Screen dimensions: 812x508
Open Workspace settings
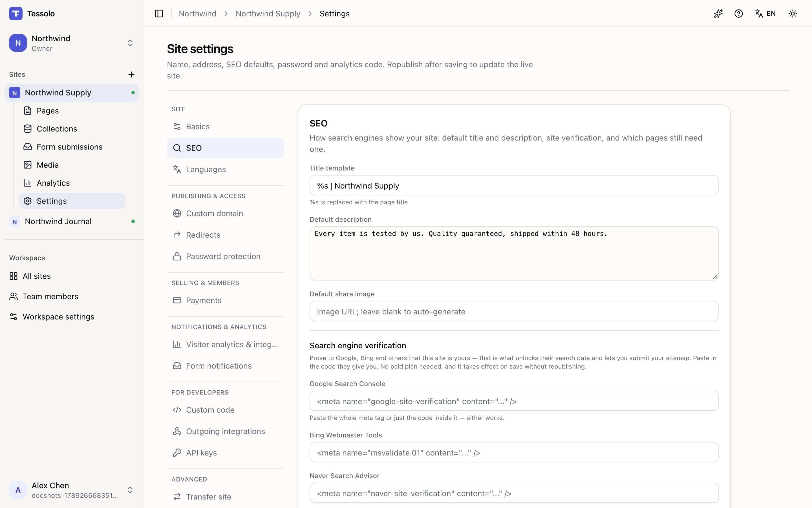pyautogui.click(x=72, y=317)
